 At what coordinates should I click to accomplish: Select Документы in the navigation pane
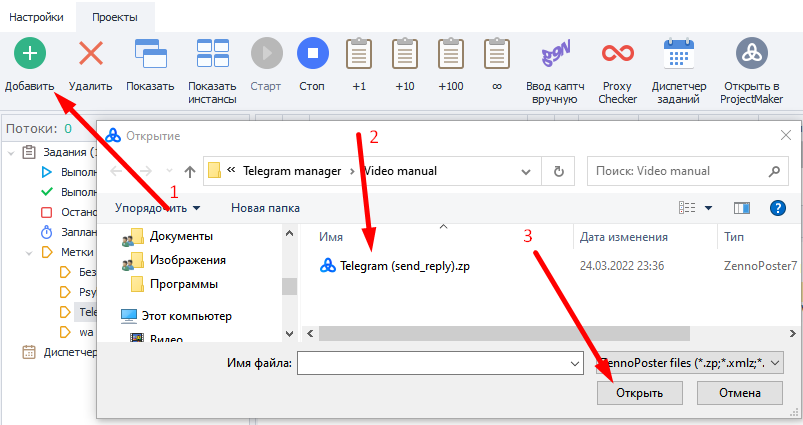[181, 236]
